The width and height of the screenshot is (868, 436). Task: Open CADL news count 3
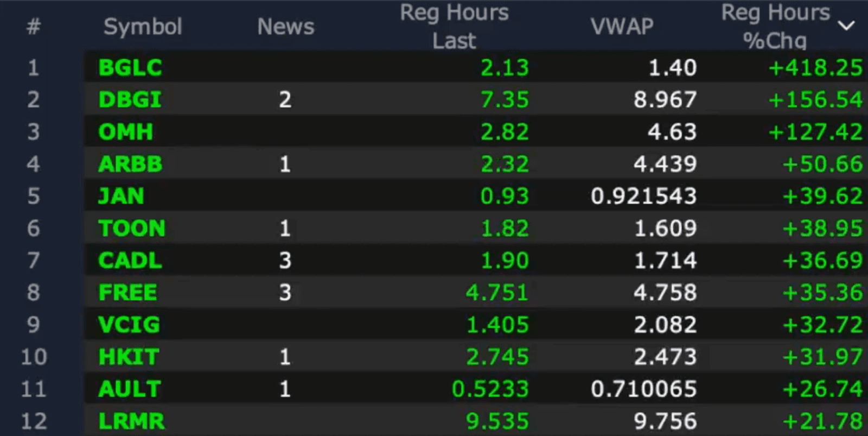(x=285, y=260)
